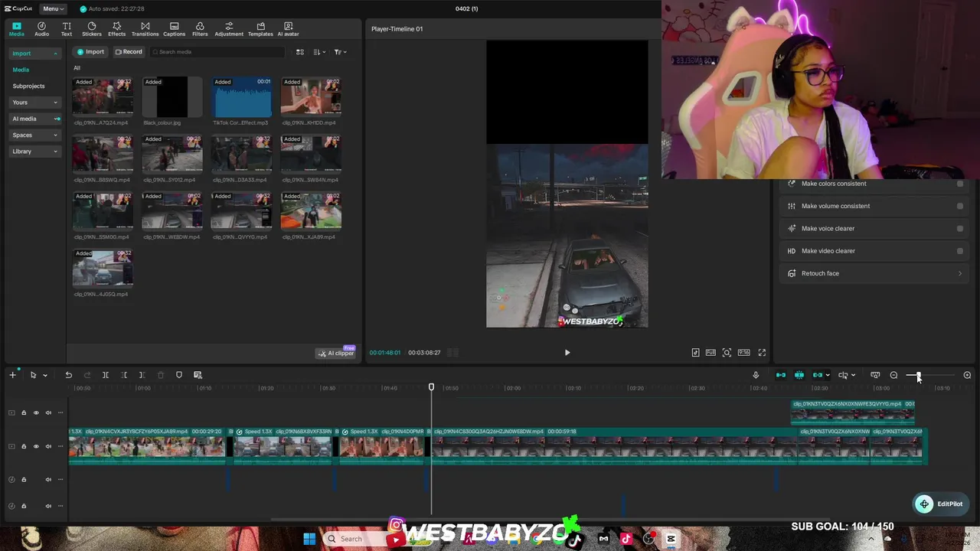Toggle Make volume consistent checkbox
980x551 pixels.
point(960,206)
